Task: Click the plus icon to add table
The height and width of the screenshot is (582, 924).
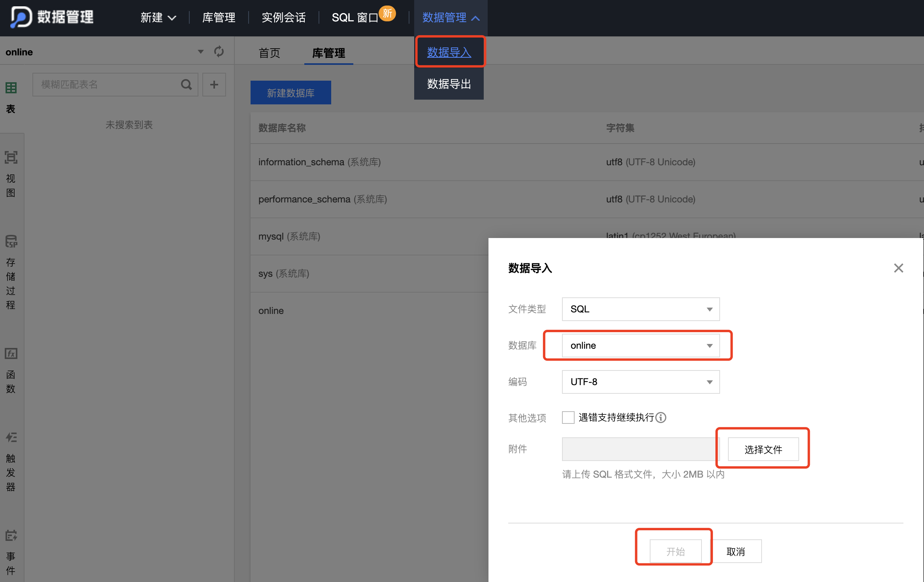Action: coord(214,84)
